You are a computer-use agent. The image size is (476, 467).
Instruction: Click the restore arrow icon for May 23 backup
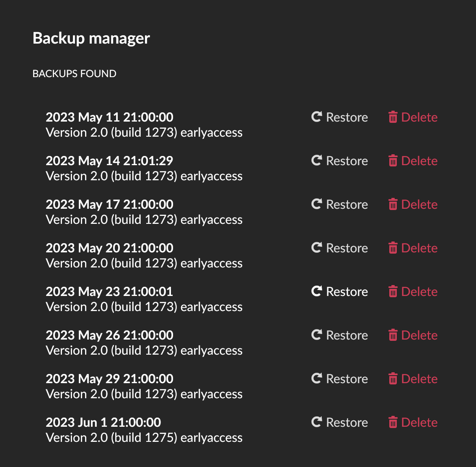316,291
